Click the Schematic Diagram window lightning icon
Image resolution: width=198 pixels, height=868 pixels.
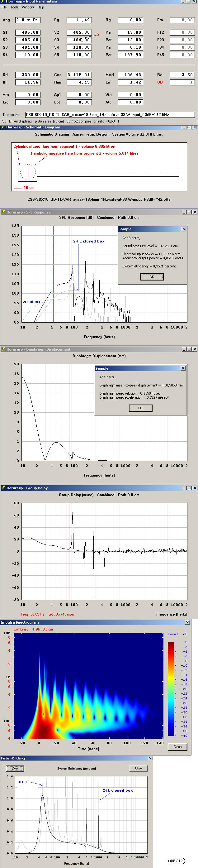pos(3,127)
